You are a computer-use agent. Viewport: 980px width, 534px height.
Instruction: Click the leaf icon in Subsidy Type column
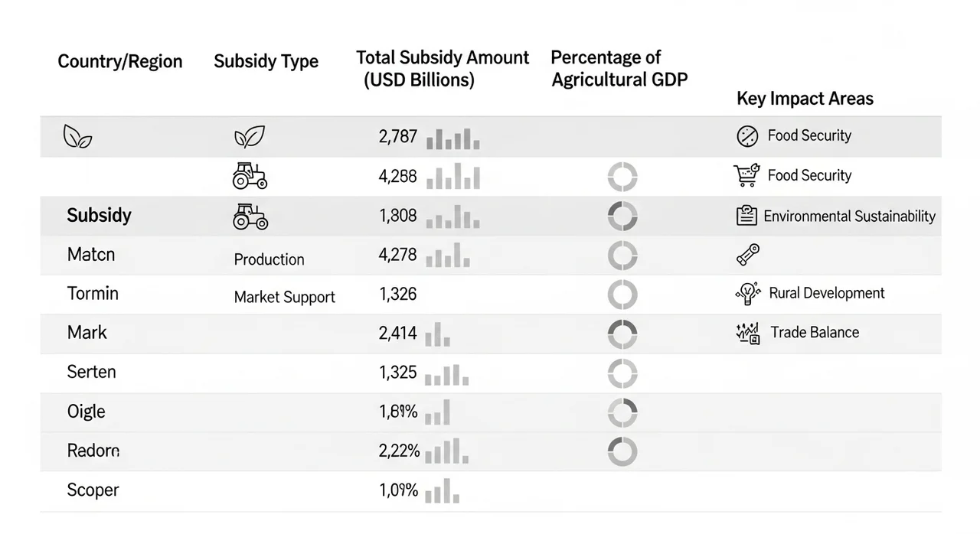[x=250, y=137]
